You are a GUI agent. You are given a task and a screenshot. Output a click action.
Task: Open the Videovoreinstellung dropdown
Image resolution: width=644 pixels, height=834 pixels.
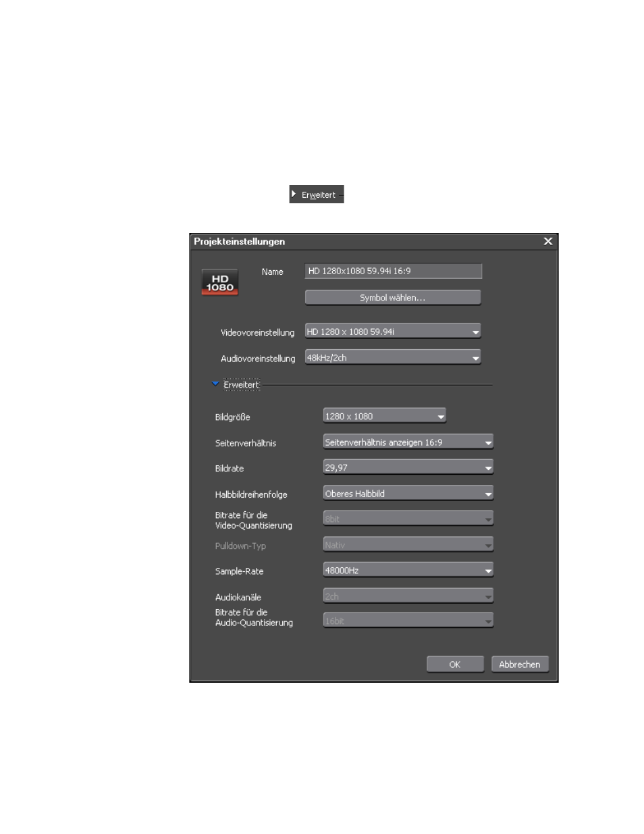tap(393, 332)
